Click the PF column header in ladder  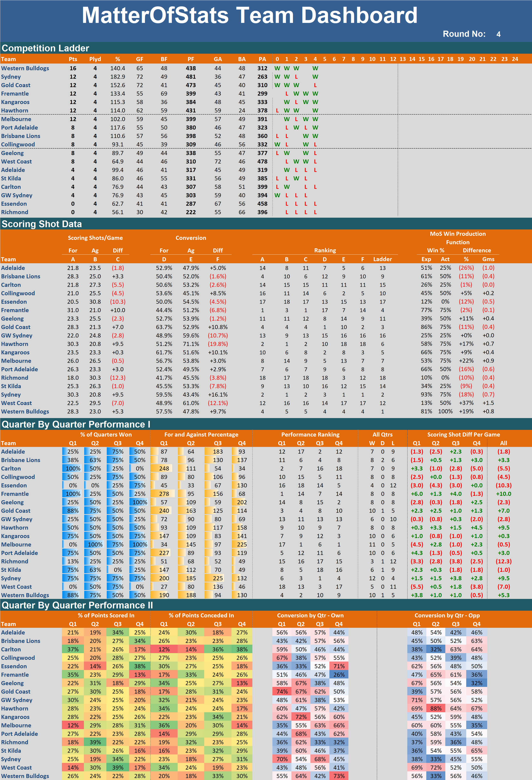pos(190,59)
